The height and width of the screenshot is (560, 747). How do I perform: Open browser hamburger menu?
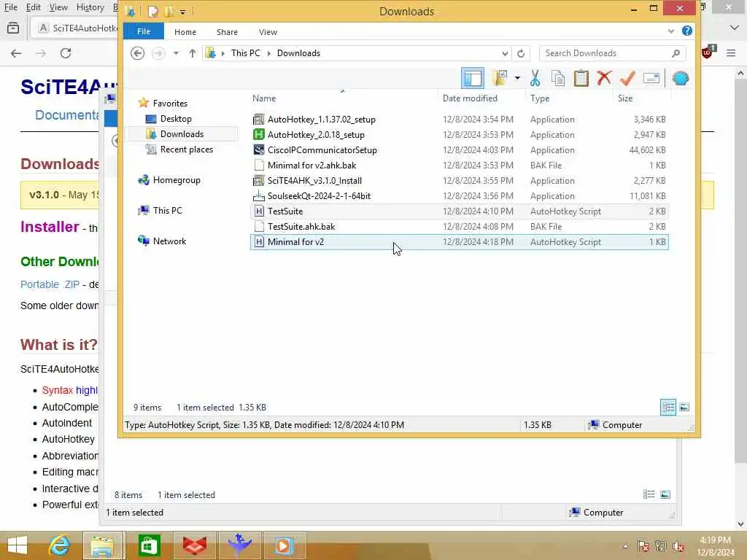[x=731, y=53]
